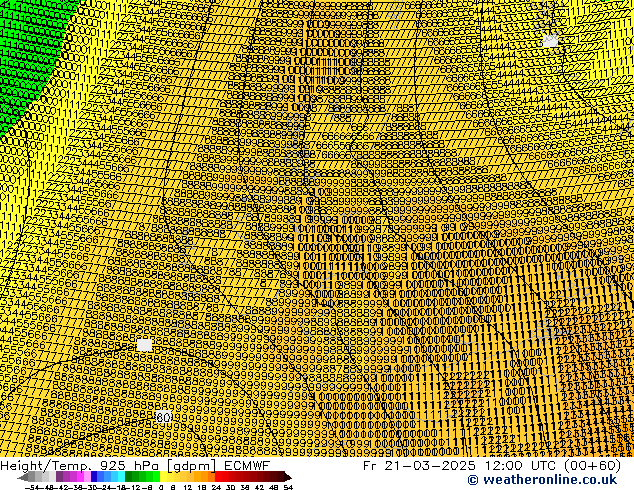The width and height of the screenshot is (634, 490).
Task: Select the purple section of the temperature color scale
Action: [73, 477]
